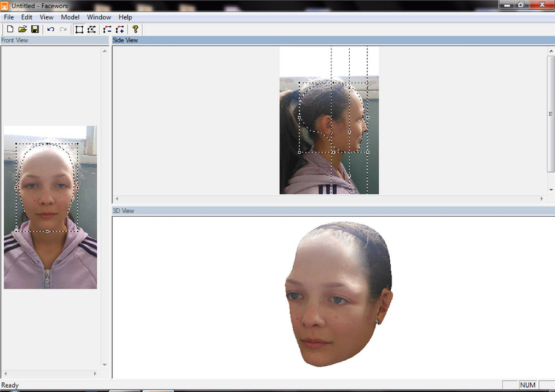Viewport: 555px width, 392px height.
Task: Open the Help menu
Action: point(125,17)
